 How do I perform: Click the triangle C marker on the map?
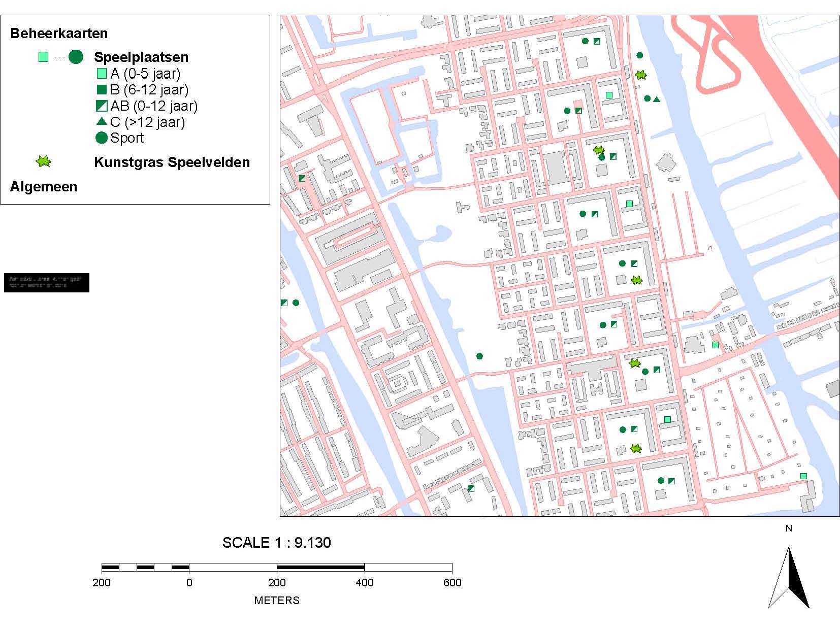[657, 99]
